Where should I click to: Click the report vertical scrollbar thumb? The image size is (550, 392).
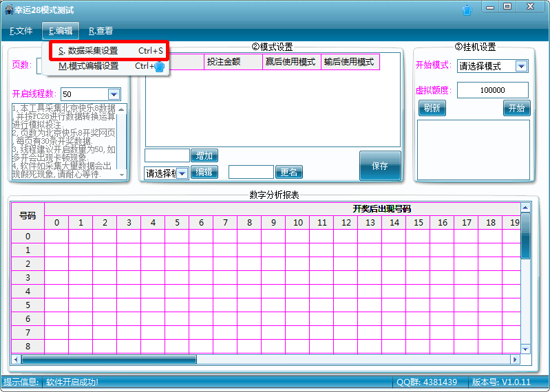525,236
